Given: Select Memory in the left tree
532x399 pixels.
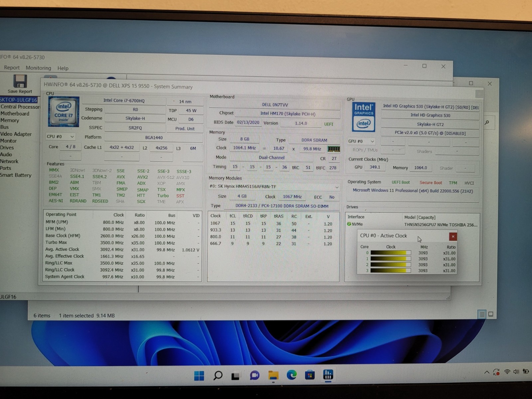Looking at the screenshot, I should coord(10,120).
